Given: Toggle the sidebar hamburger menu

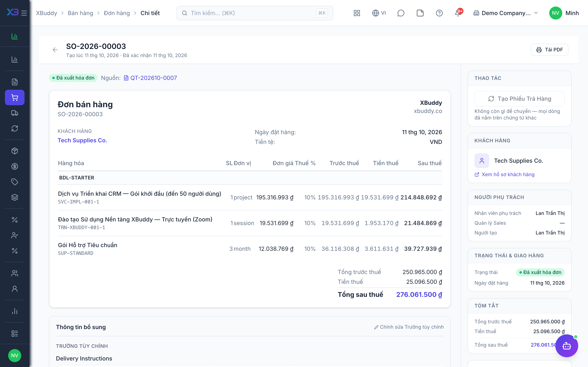Looking at the screenshot, I should pyautogui.click(x=24, y=13).
